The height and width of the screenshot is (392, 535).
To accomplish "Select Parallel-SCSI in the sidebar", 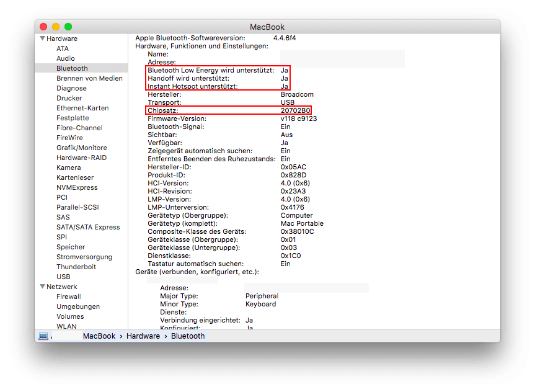I will pyautogui.click(x=77, y=207).
